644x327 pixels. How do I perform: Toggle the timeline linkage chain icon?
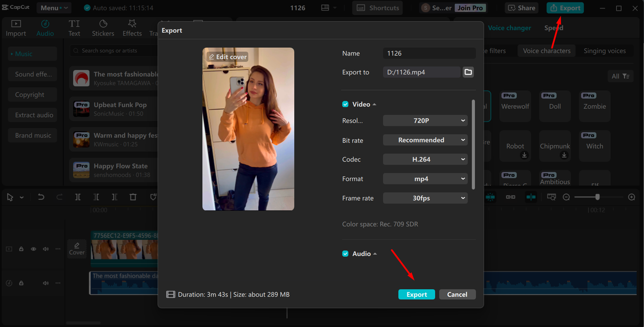[x=511, y=197]
